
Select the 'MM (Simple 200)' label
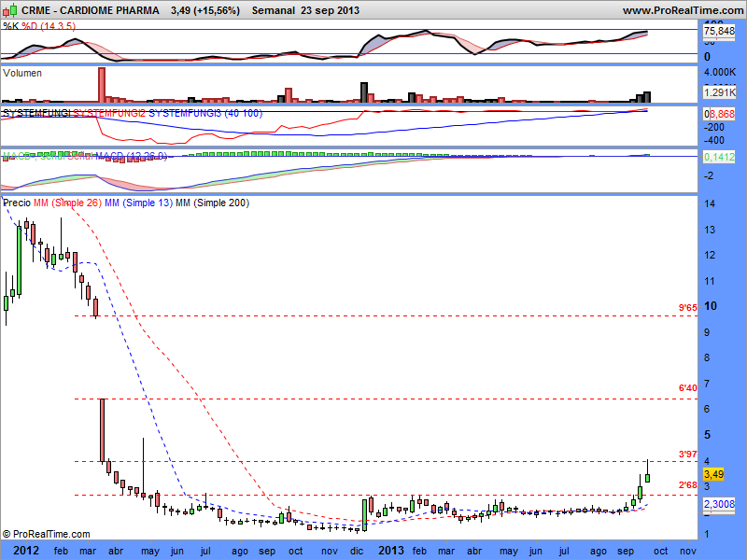(213, 203)
